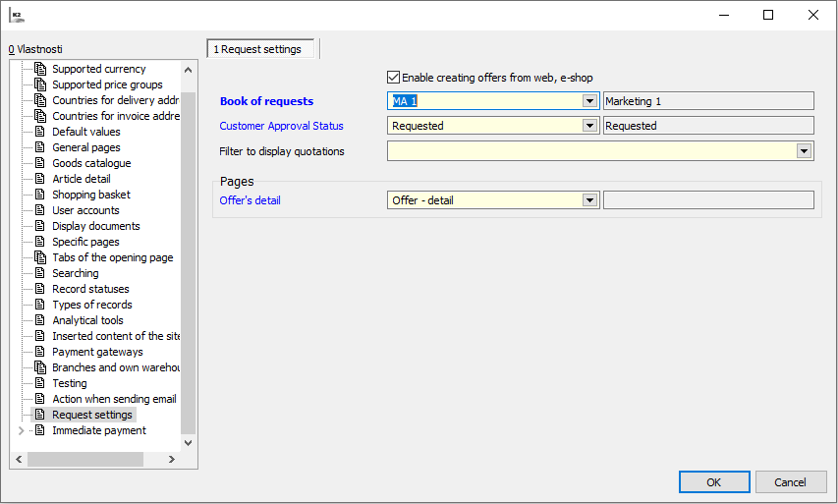
Task: Open the Book of requests dropdown
Action: pyautogui.click(x=589, y=101)
